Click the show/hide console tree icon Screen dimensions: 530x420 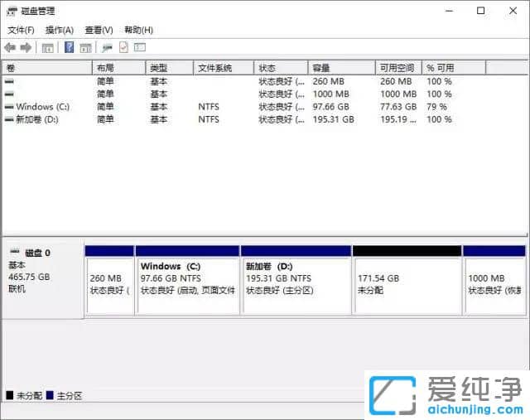(47, 48)
